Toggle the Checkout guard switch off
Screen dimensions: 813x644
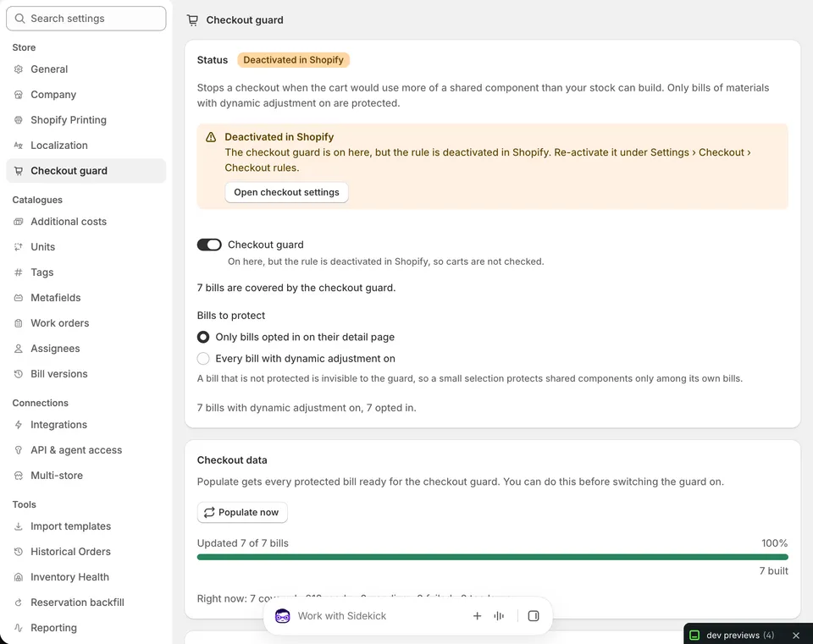pos(209,245)
